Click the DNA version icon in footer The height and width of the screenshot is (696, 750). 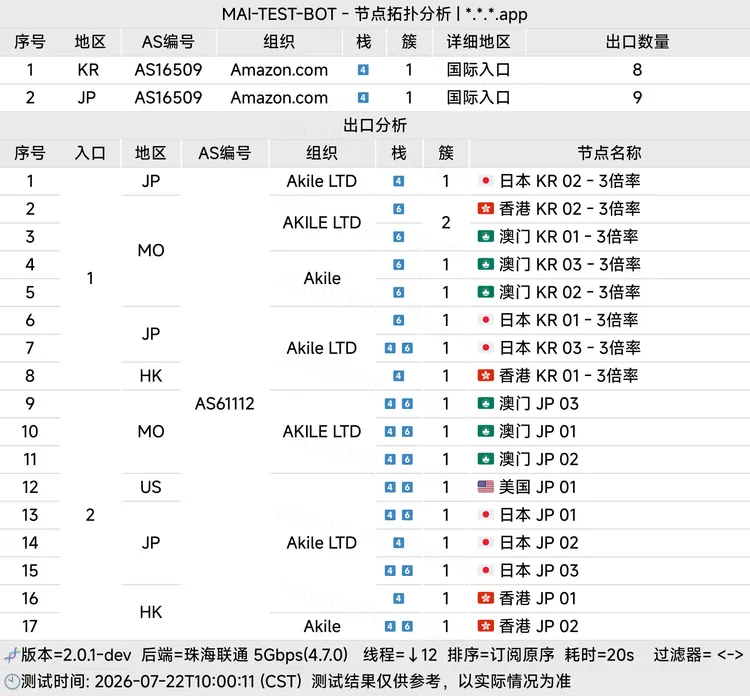click(11, 654)
